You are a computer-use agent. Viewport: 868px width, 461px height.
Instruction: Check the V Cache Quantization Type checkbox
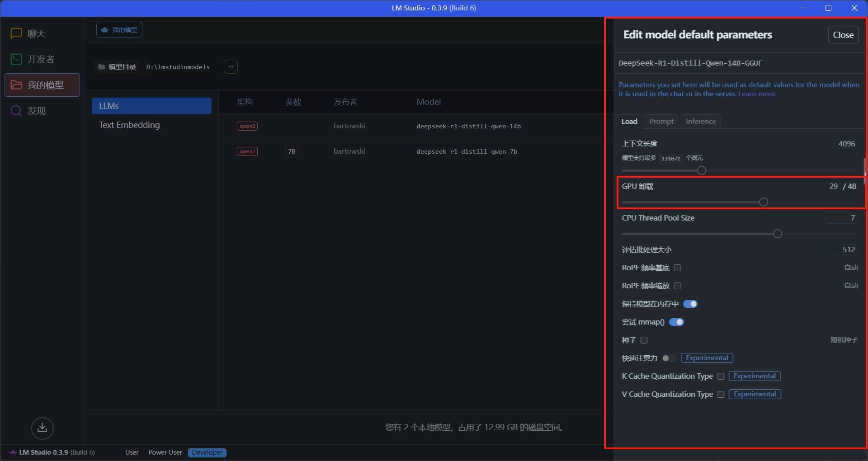coord(721,395)
